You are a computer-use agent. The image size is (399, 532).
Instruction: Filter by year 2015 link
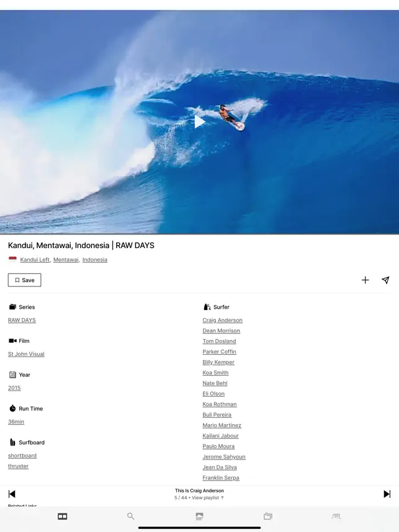click(14, 388)
